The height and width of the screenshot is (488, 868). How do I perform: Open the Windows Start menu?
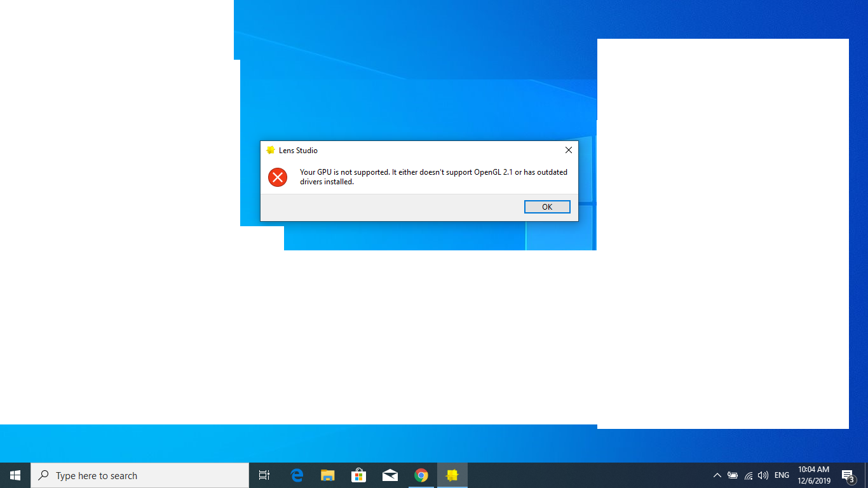[15, 475]
